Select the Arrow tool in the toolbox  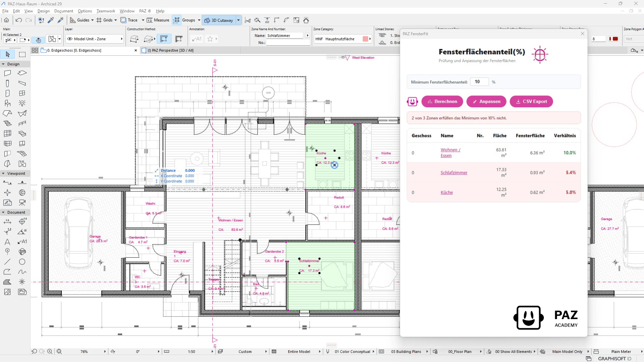coord(7,54)
